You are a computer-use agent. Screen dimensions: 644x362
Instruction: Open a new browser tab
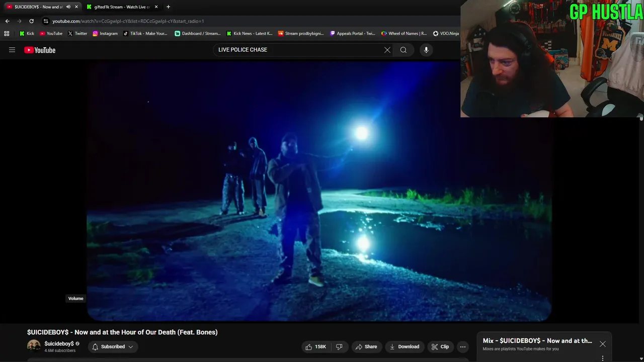[168, 7]
